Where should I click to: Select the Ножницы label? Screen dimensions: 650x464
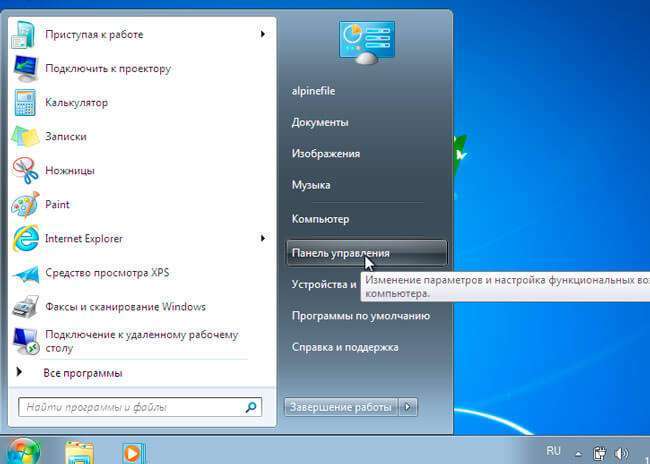pyautogui.click(x=70, y=170)
